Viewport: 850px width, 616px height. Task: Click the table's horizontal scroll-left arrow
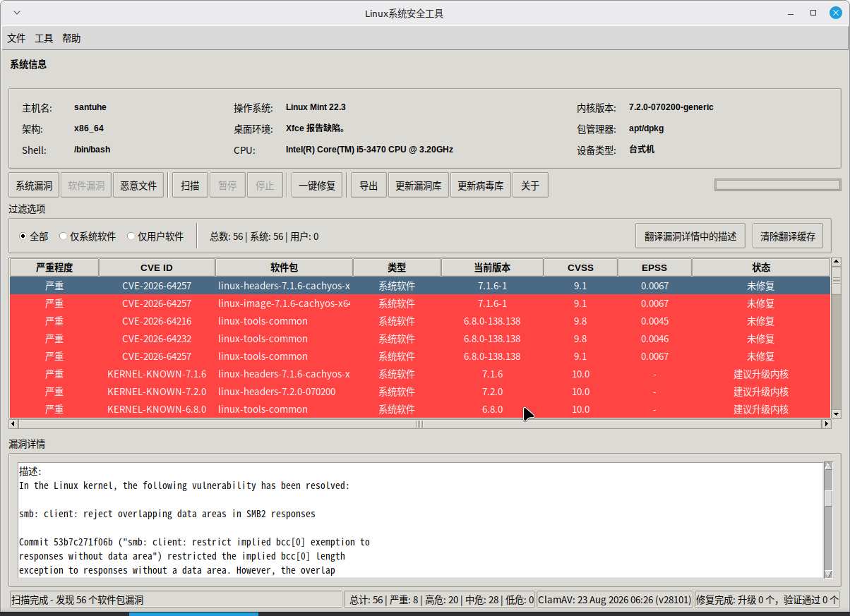tap(13, 424)
